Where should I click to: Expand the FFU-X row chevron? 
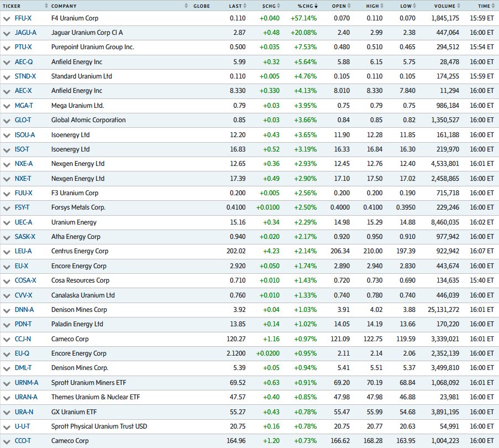click(7, 18)
